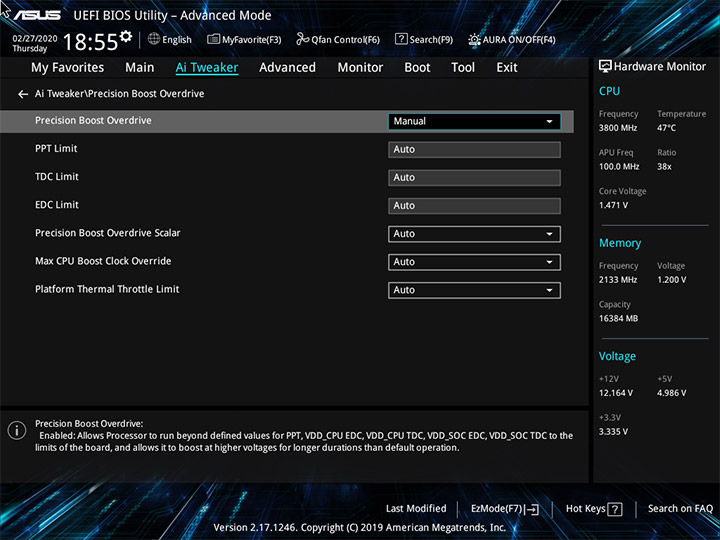Open Precision Boost Overdrive Manual dropdown

[474, 121]
